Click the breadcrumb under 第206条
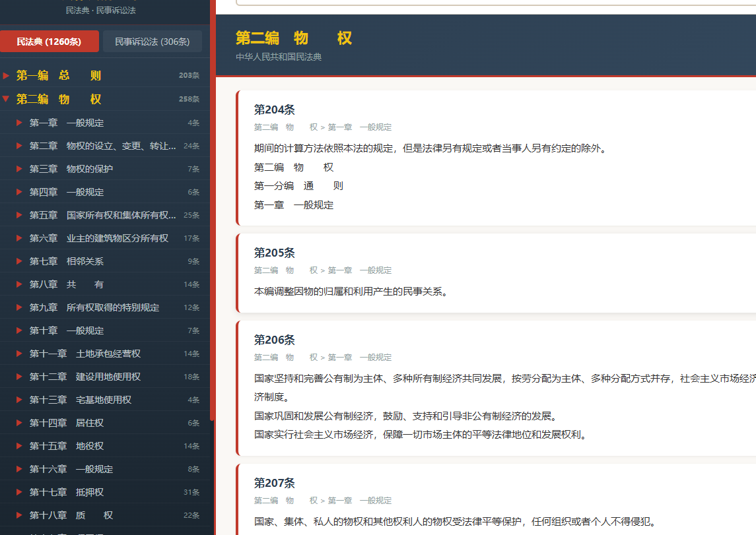The height and width of the screenshot is (535, 756). [x=323, y=358]
